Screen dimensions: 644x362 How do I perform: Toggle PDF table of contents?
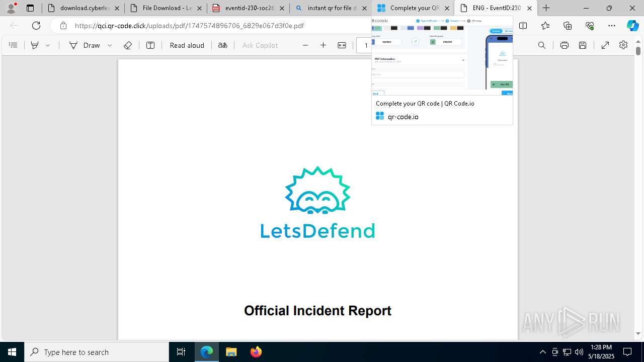click(x=13, y=45)
